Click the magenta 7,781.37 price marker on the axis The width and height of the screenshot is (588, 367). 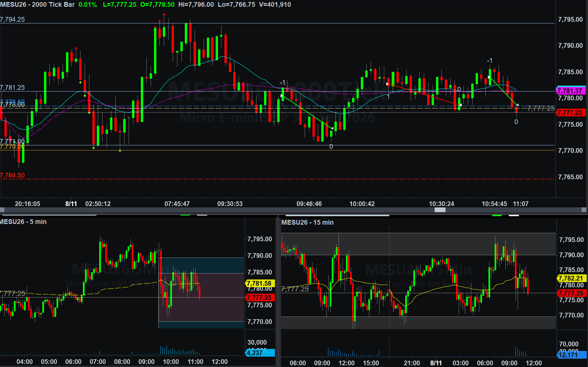coord(571,91)
